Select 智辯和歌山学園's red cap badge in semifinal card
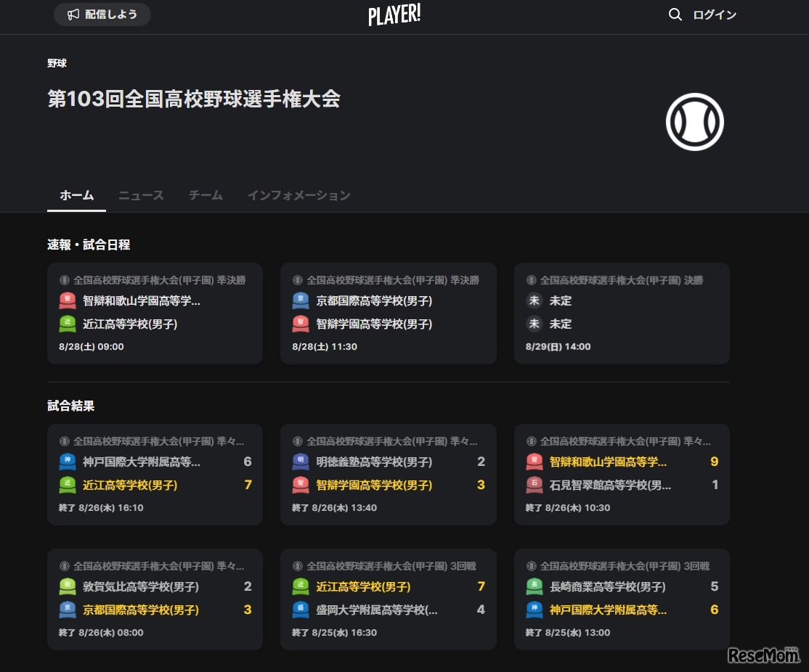The image size is (809, 672). pos(66,300)
